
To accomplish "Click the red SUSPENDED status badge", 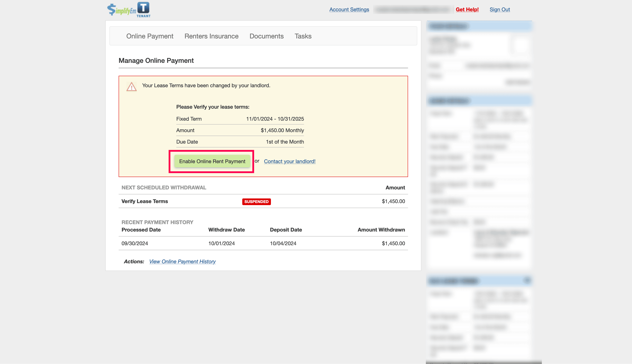I will (256, 202).
